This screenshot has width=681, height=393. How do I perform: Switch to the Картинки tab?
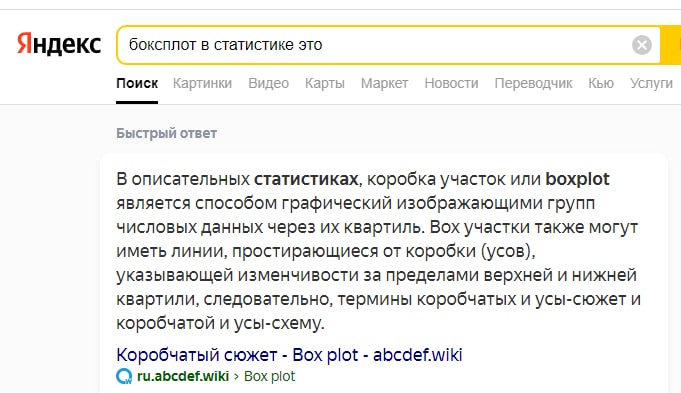(202, 83)
